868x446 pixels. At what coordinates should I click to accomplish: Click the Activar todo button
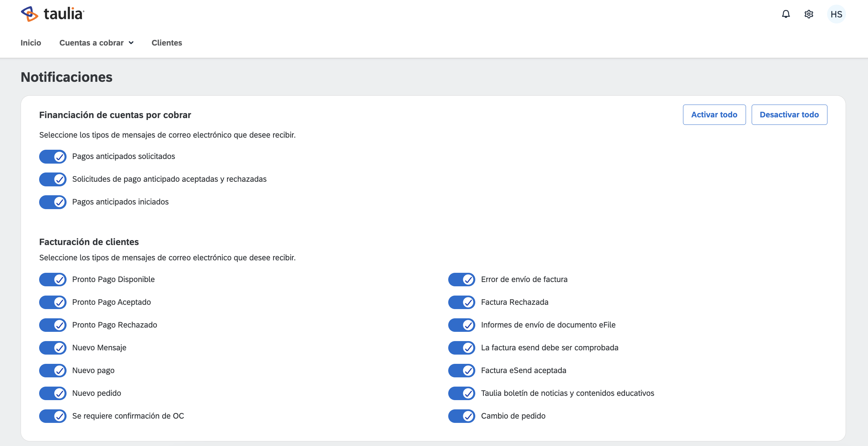(x=714, y=115)
